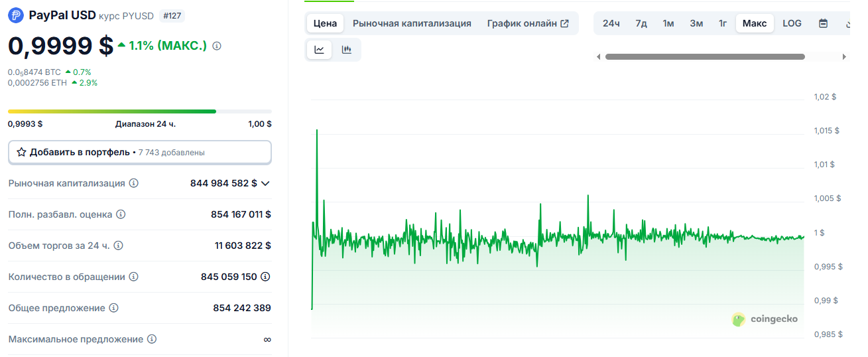Screen dimensions: 868x357
Task: Click the 854 167 011 $ value
Action: click(x=241, y=214)
